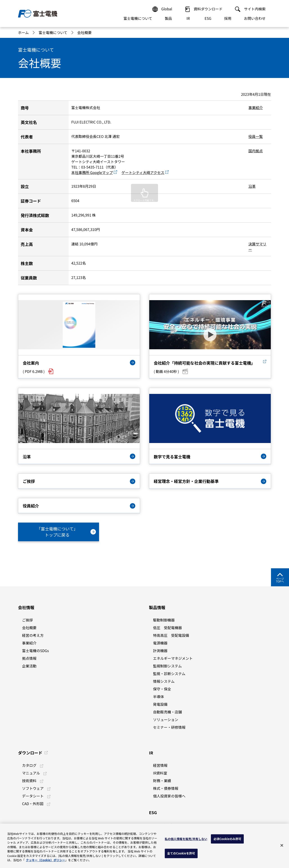Click PDF icon beside PDF 6.2MB

pos(51,371)
